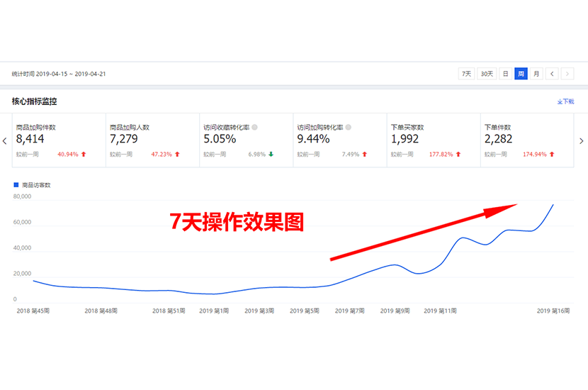Click the 统计时间 date range text
This screenshot has width=588, height=390.
pyautogui.click(x=57, y=74)
